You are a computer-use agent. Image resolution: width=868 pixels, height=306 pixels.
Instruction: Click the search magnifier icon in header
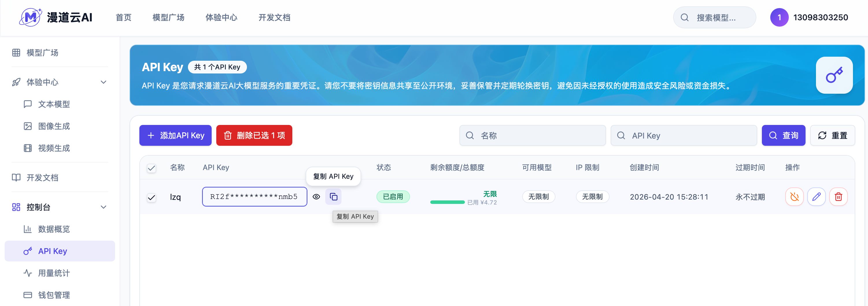coord(685,18)
